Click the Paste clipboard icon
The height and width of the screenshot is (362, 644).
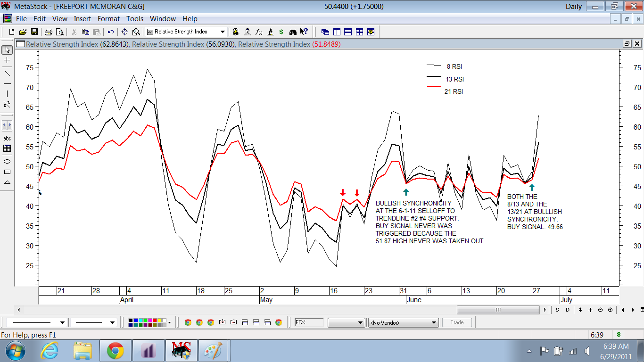97,32
